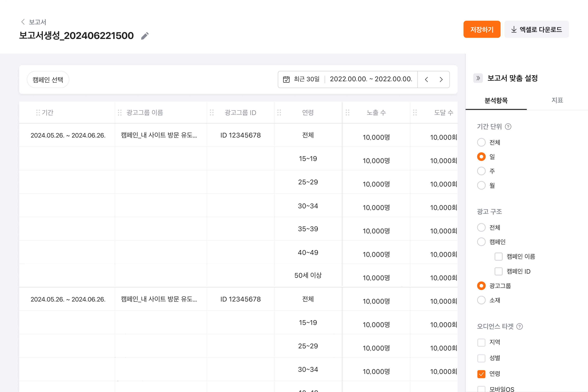Click the 2022.00.00. ~ 2022.00.00. date range

click(371, 79)
